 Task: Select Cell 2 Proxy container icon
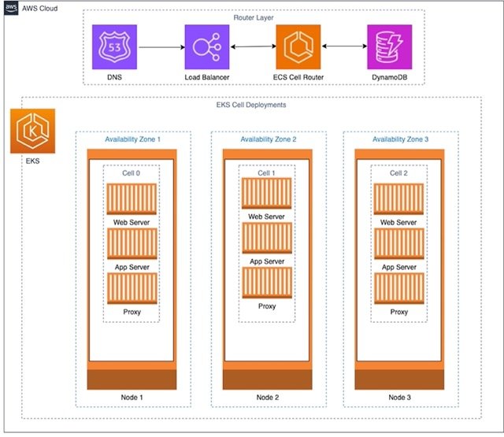399,288
